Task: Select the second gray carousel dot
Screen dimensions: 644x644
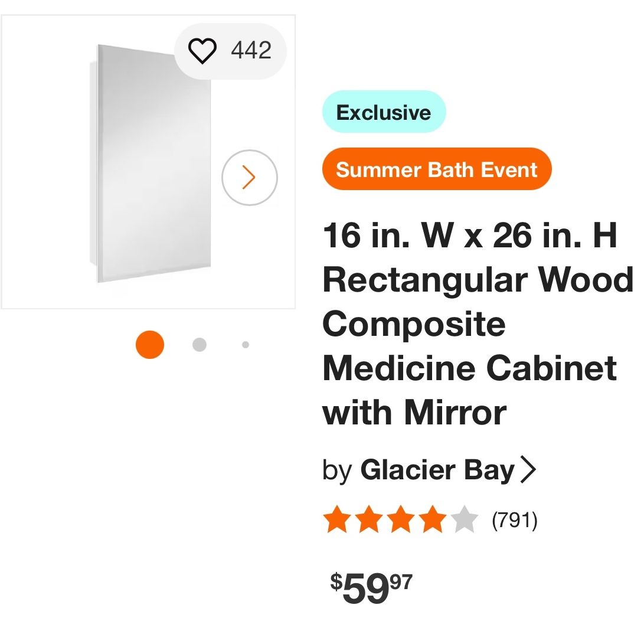Action: click(200, 345)
